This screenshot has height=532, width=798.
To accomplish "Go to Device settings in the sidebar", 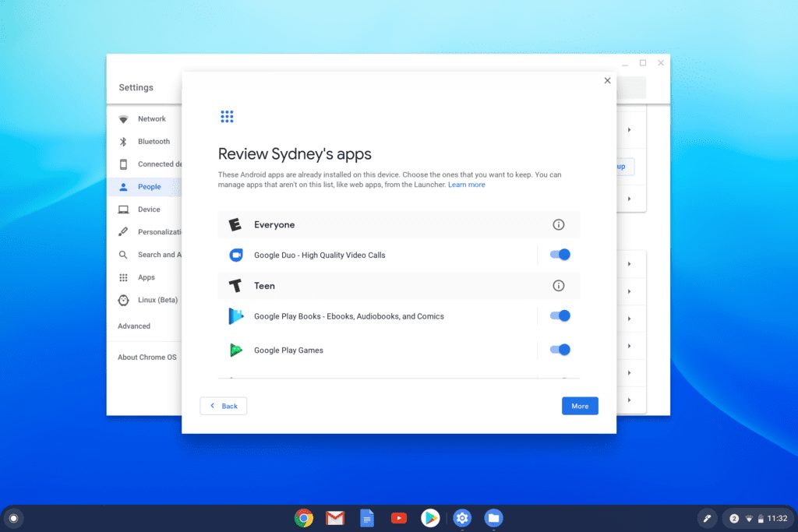I will coord(144,210).
